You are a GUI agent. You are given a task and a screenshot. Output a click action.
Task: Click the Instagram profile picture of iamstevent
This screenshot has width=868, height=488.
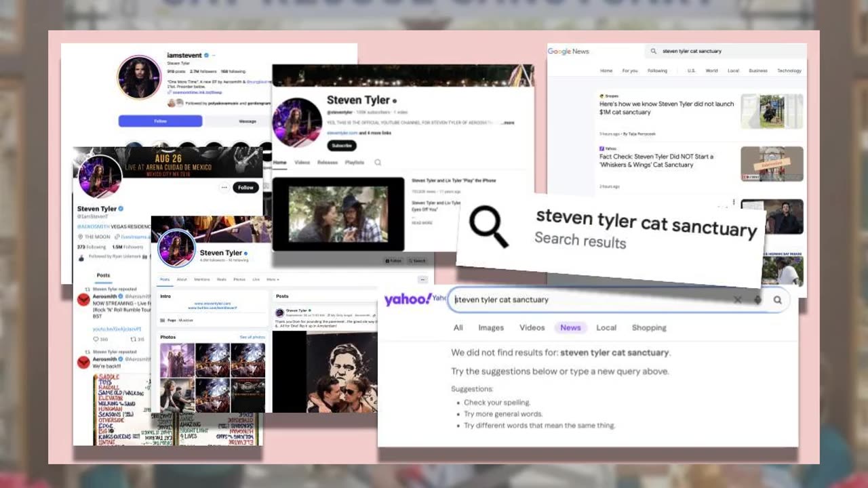139,77
